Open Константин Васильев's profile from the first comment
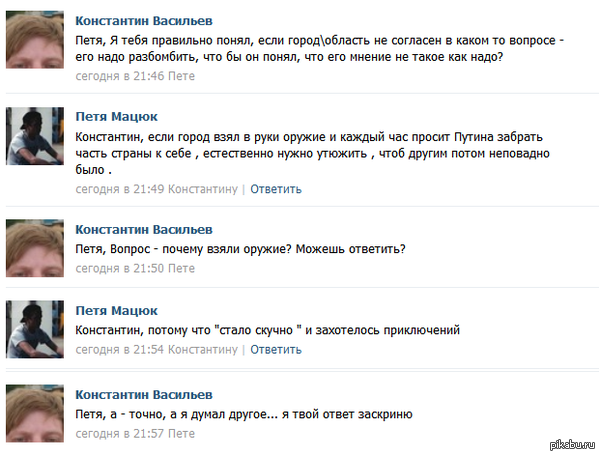This screenshot has width=600, height=456. pos(143,21)
